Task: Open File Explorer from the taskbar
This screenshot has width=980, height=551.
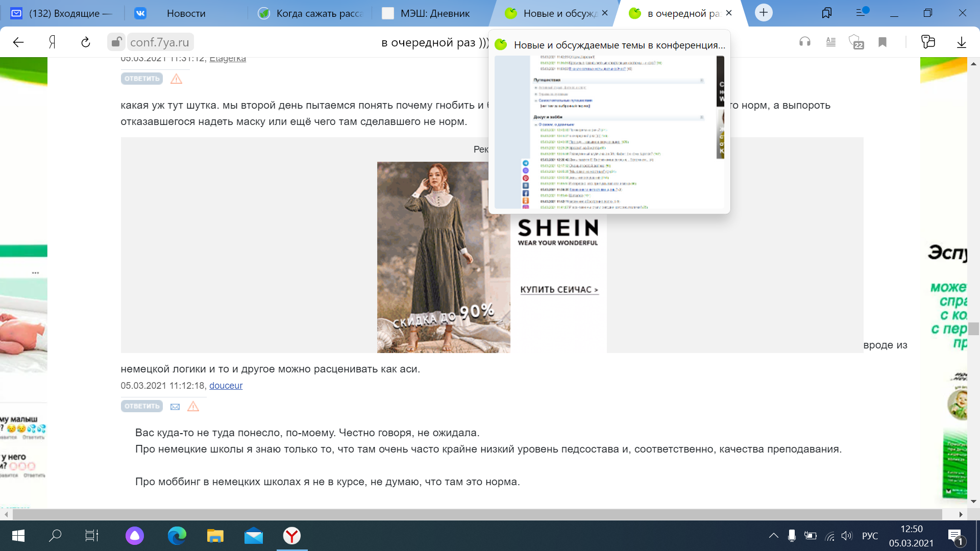Action: coord(215,536)
